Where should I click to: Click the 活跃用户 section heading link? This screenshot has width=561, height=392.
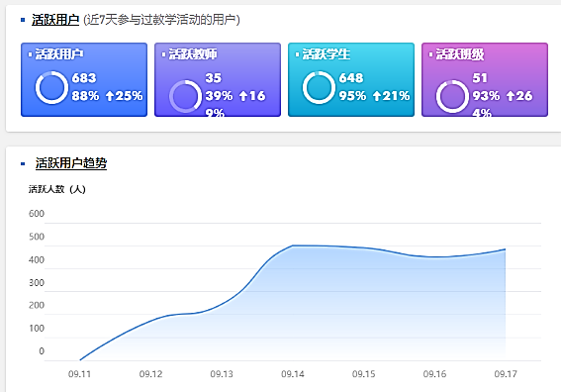[55, 20]
